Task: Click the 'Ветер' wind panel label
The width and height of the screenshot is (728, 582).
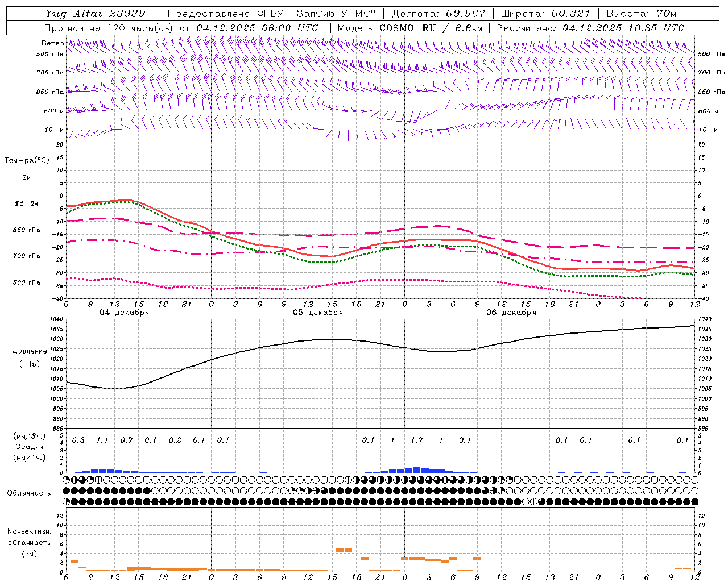Action: coord(52,43)
